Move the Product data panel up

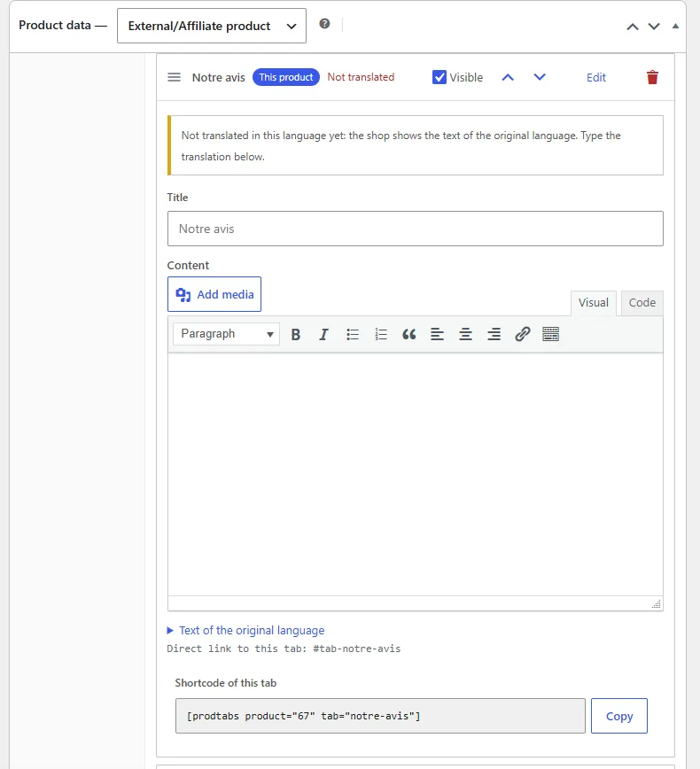633,27
